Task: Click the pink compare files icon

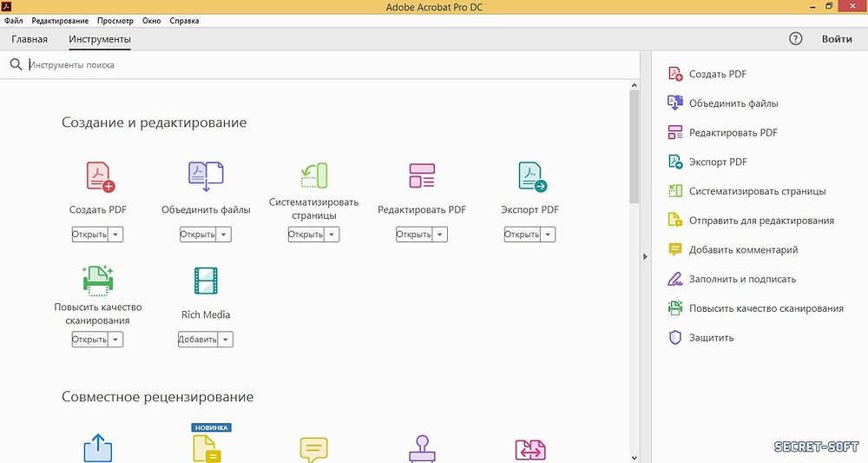Action: (530, 450)
